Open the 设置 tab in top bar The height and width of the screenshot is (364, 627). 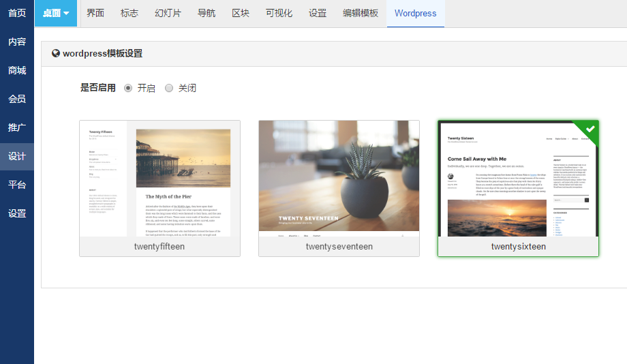click(318, 13)
